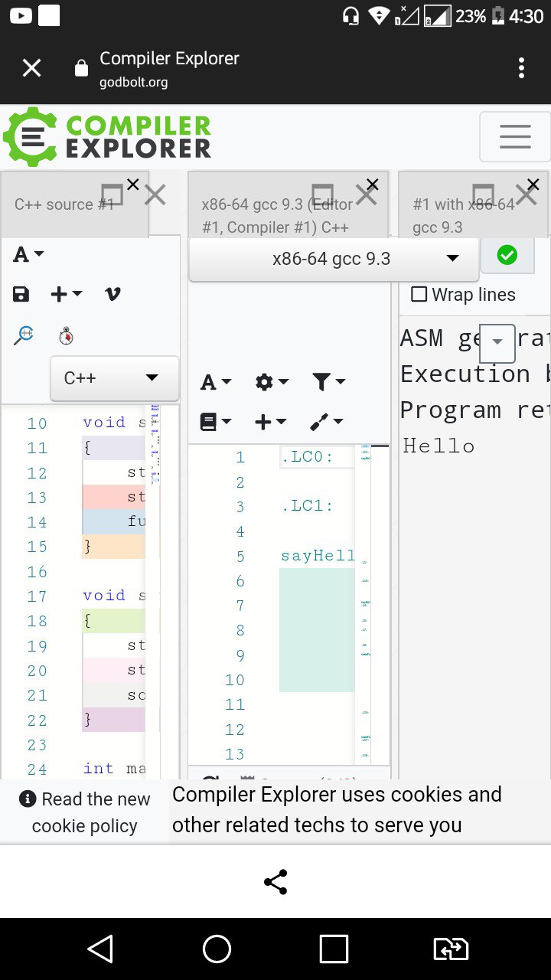Read the new cookie policy
Viewport: 551px width, 980px height.
[x=84, y=812]
